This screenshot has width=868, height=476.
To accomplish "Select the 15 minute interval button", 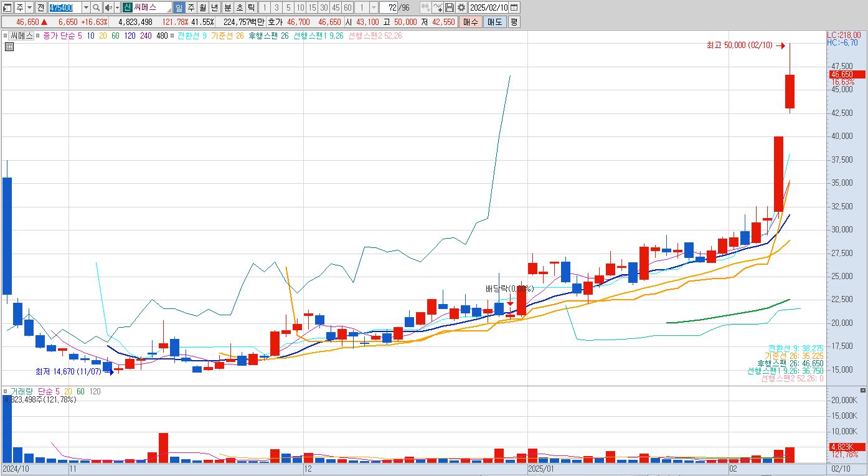I will click(312, 7).
